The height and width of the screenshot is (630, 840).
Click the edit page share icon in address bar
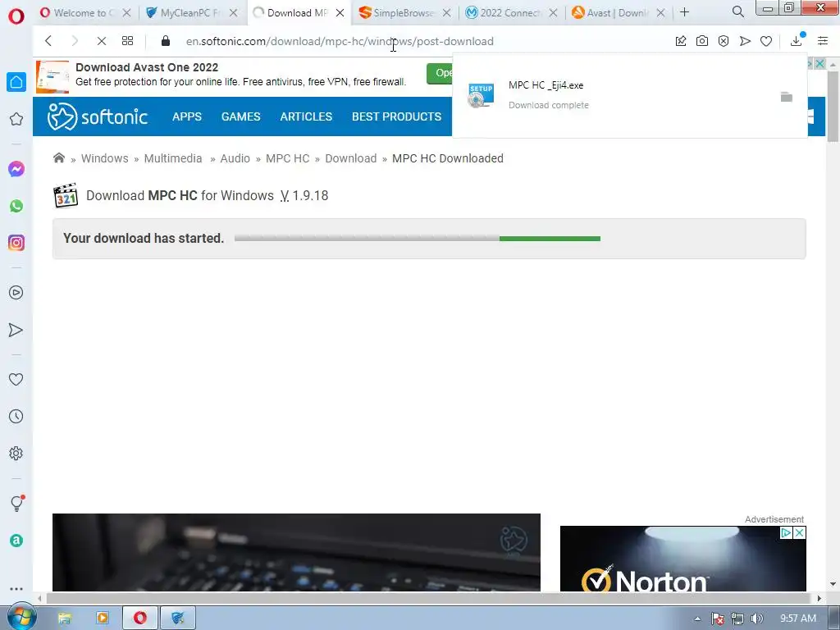click(680, 41)
